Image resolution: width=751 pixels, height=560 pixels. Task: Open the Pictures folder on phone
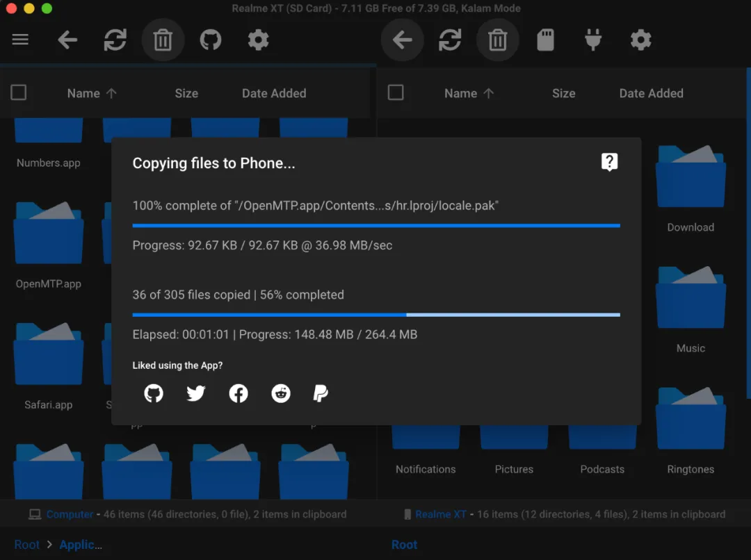coord(514,450)
